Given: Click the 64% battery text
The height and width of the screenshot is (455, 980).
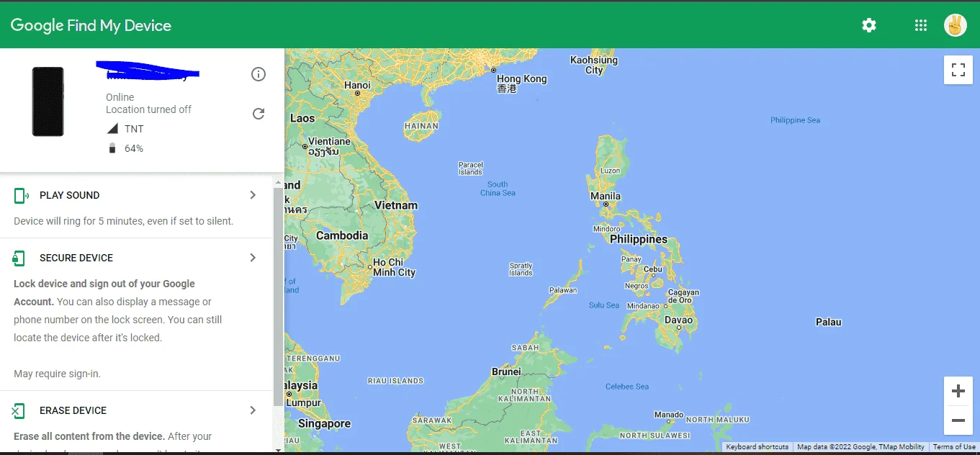Looking at the screenshot, I should click(134, 148).
